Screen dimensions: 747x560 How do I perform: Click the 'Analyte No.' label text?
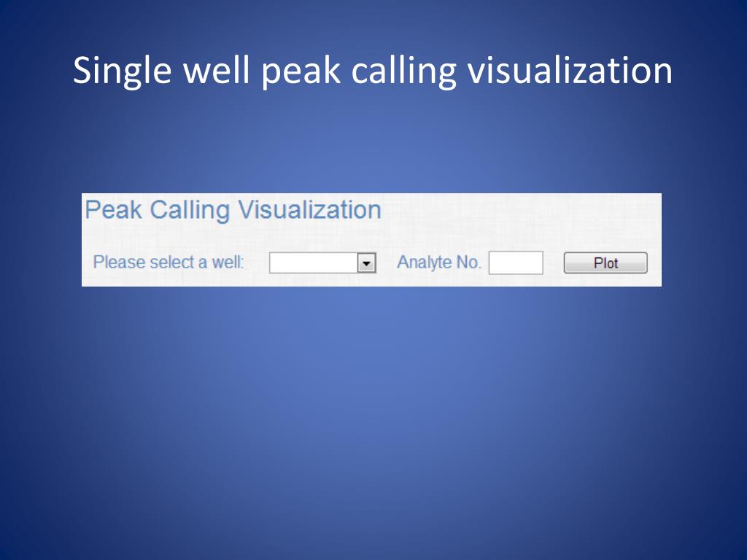(438, 262)
